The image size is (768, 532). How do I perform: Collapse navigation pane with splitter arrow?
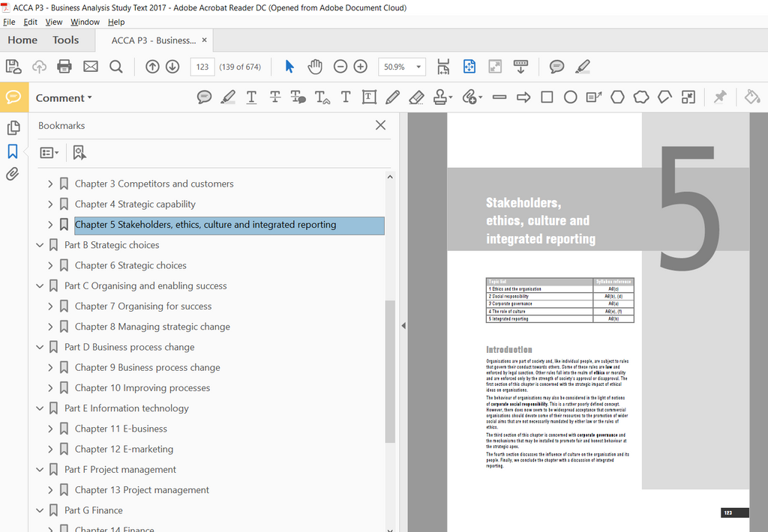coord(403,325)
